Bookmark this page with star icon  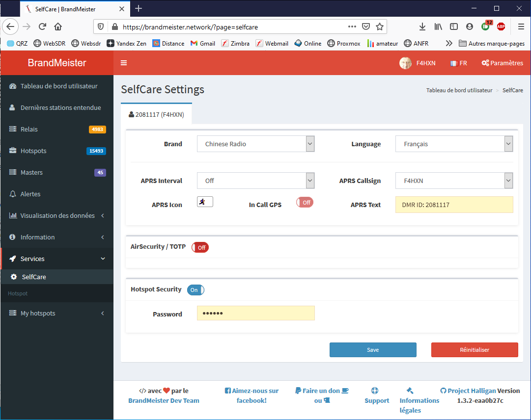[x=380, y=26]
